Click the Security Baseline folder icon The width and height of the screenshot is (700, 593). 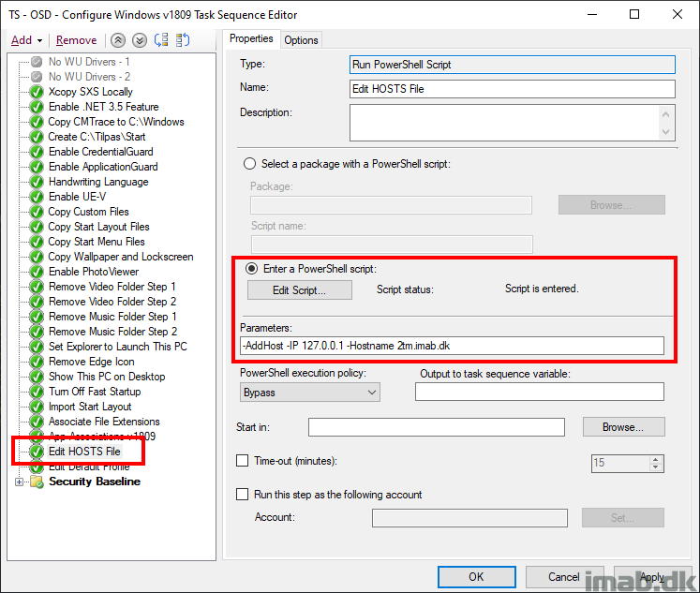tap(37, 482)
